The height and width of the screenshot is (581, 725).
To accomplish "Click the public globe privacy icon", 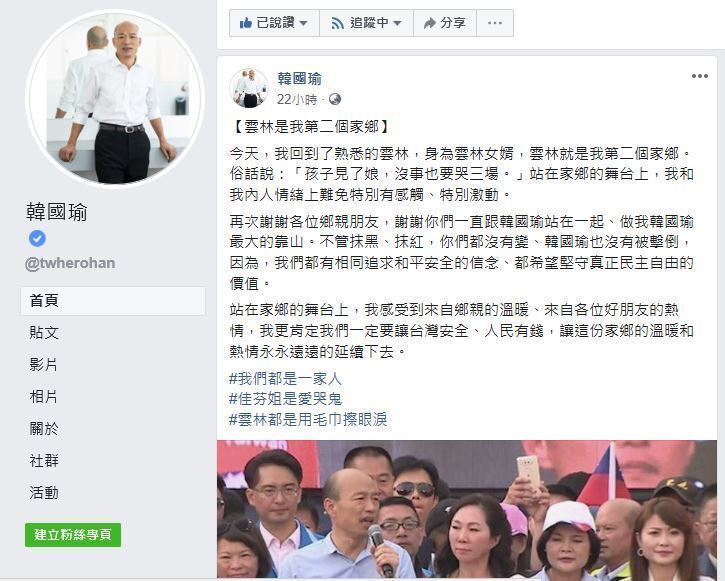I will pos(335,99).
